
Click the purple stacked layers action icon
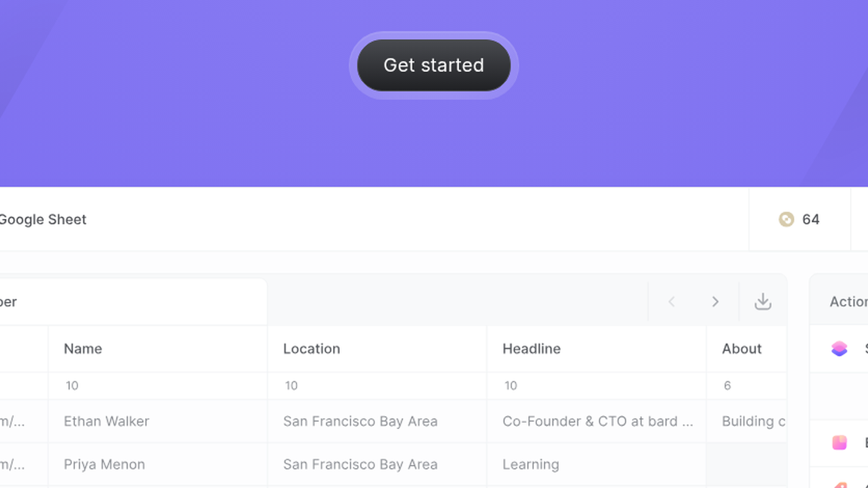click(x=839, y=348)
